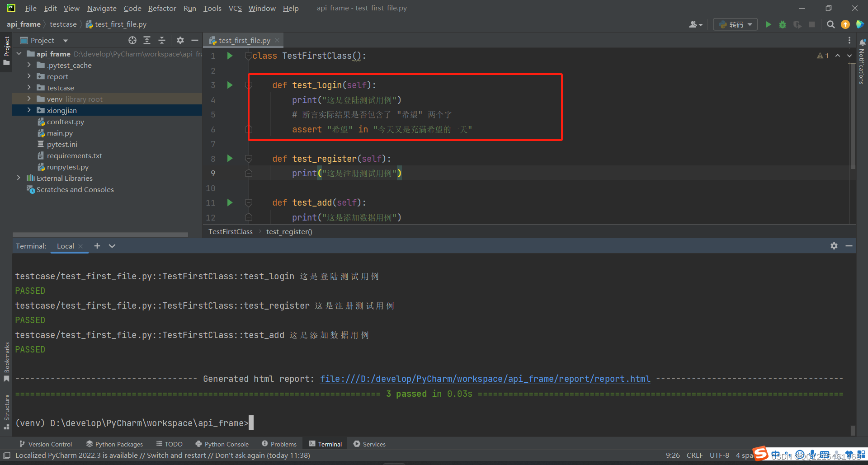
Task: Toggle the Bookmarks side tool window
Action: (x=6, y=362)
